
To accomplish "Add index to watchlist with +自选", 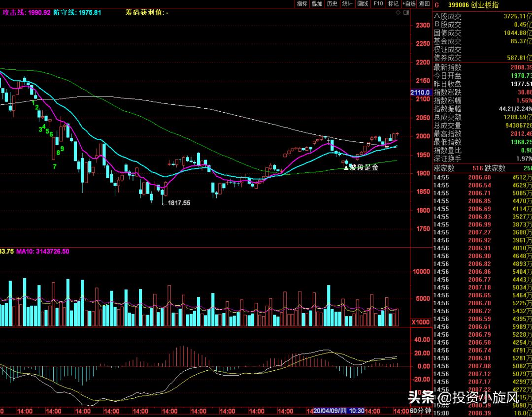I will tap(409, 4).
